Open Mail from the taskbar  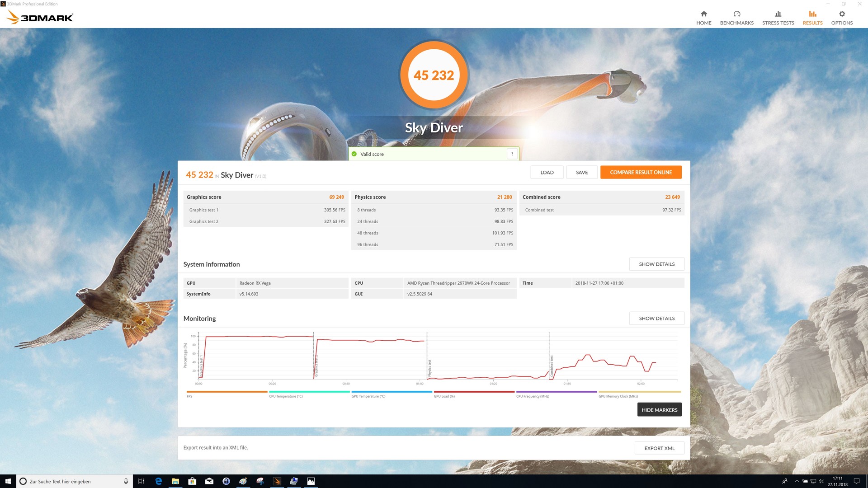point(209,481)
